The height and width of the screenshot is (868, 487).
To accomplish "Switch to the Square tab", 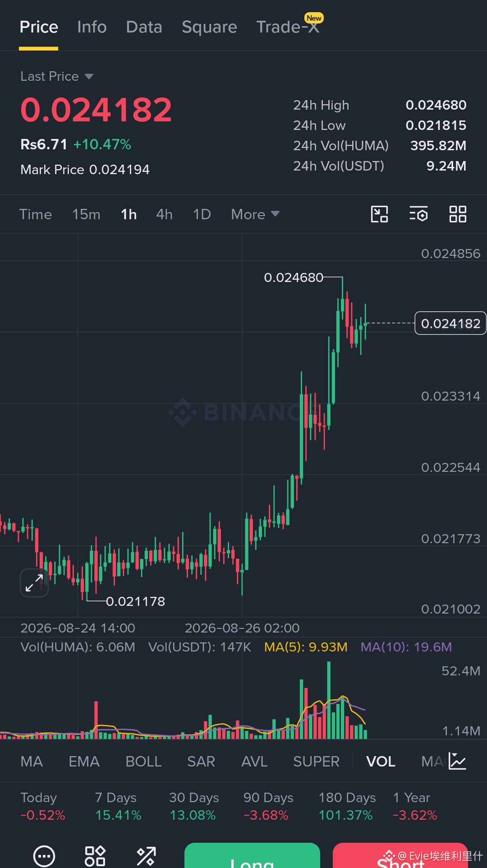I will click(x=209, y=27).
